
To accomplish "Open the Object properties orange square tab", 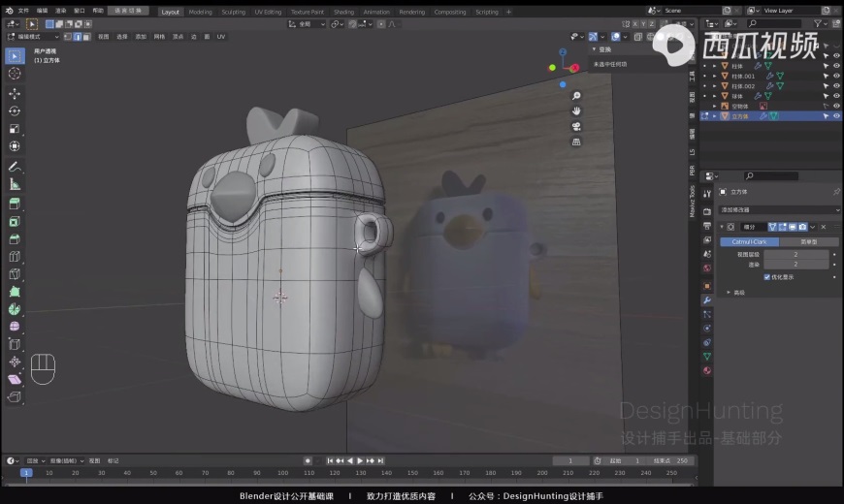I will (707, 286).
